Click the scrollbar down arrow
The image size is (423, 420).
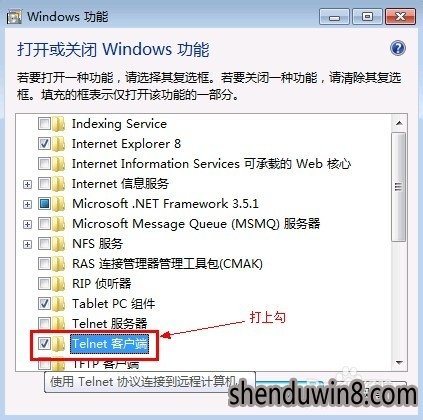coord(399,363)
